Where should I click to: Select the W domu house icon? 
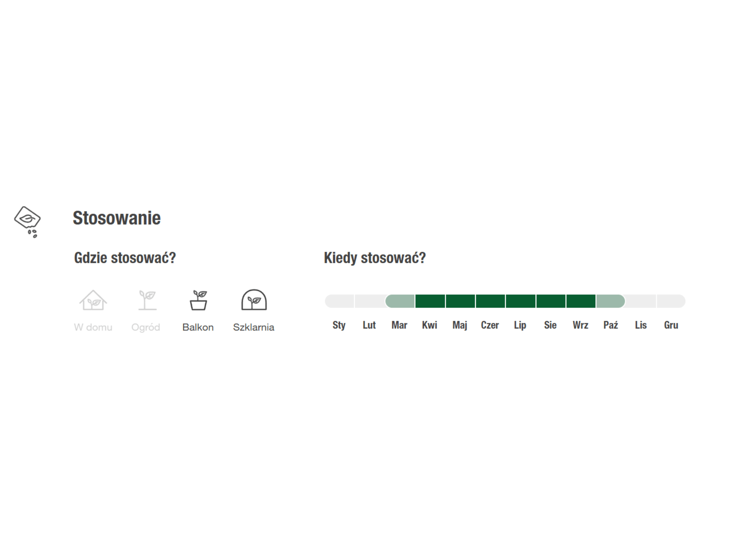point(93,301)
